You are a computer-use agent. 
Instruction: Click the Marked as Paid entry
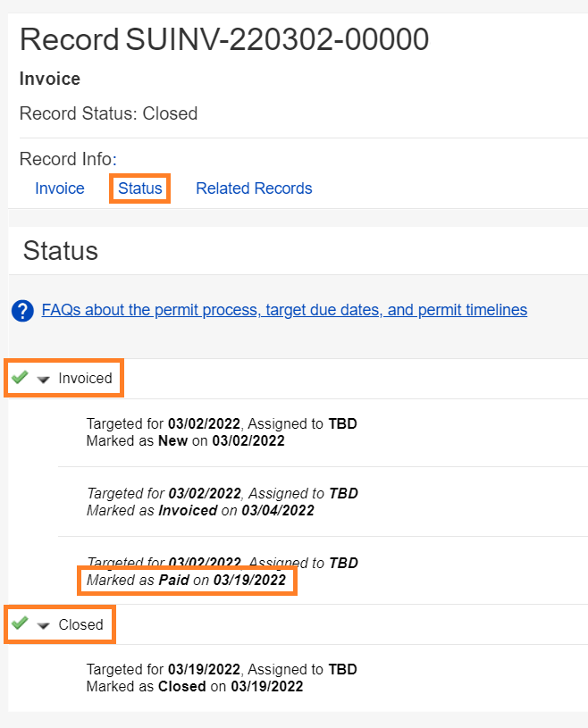(x=186, y=581)
